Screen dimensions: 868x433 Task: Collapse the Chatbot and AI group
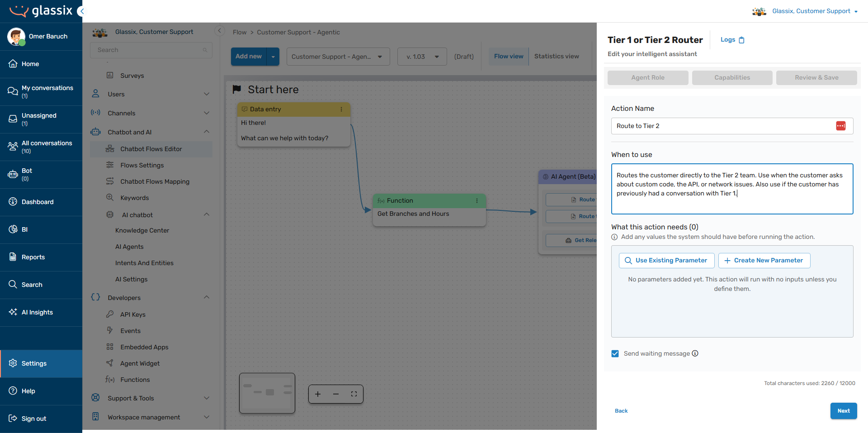click(151, 132)
